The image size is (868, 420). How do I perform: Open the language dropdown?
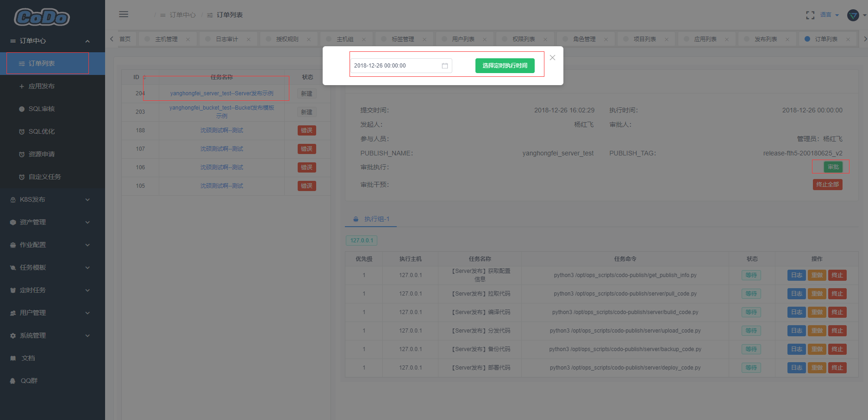tap(830, 15)
